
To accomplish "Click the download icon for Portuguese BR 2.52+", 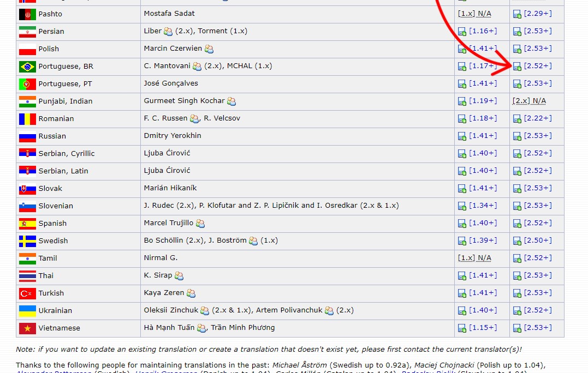I will (517, 67).
